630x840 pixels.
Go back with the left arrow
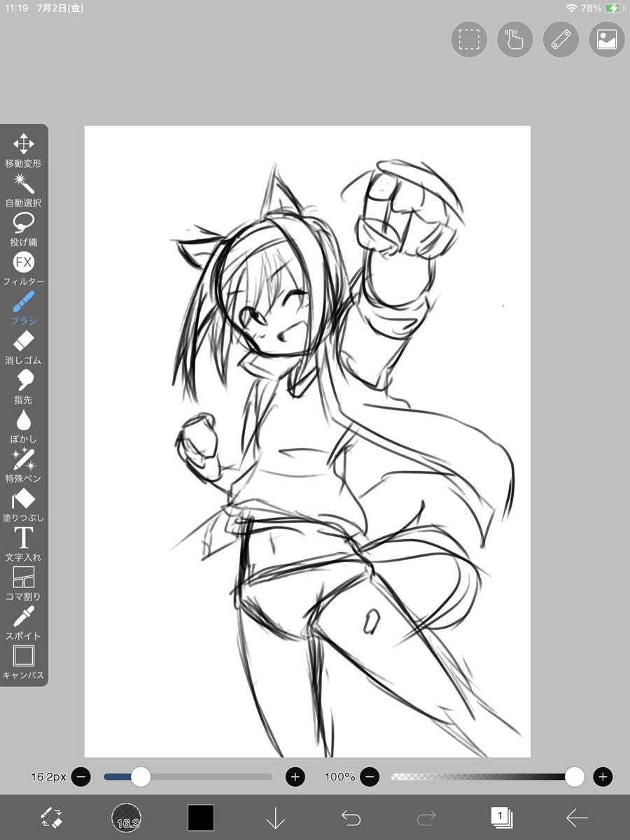point(577,818)
